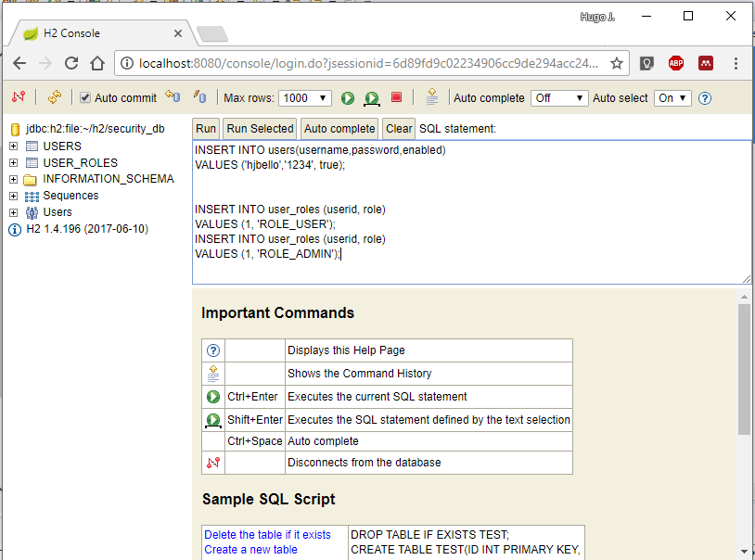Screen dimensions: 755x560
Task: Toggle the Auto commit checkbox
Action: [x=83, y=96]
